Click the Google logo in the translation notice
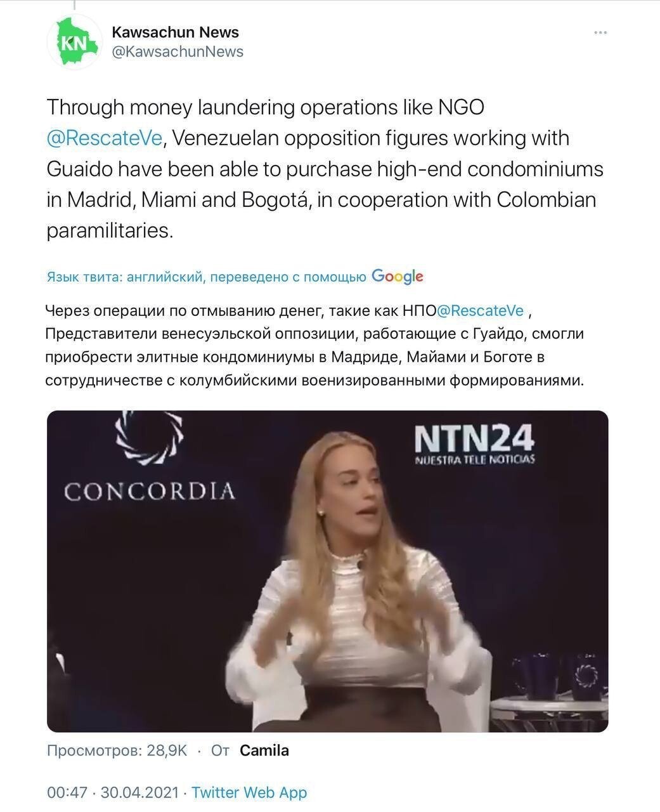This screenshot has width=660, height=812. 398,276
